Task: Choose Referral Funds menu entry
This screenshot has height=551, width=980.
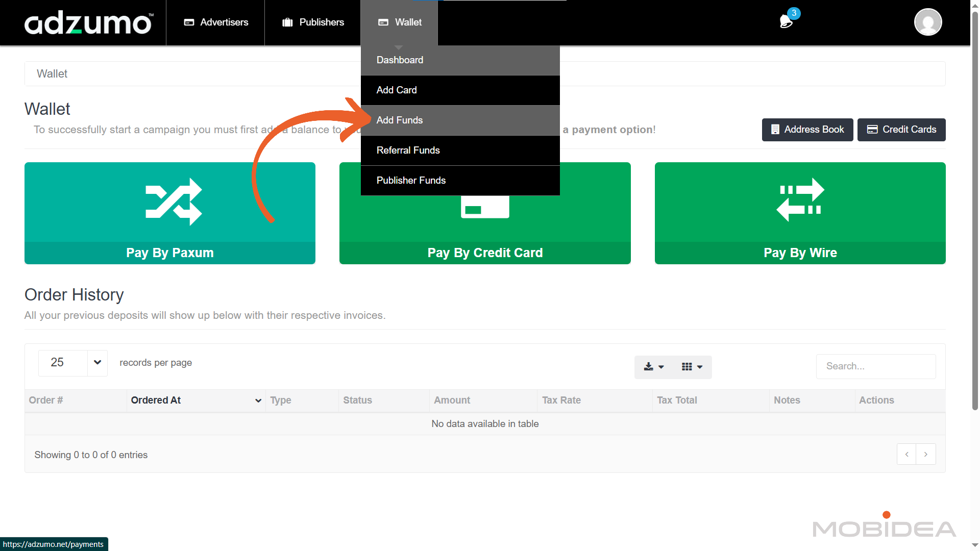Action: [x=408, y=151]
